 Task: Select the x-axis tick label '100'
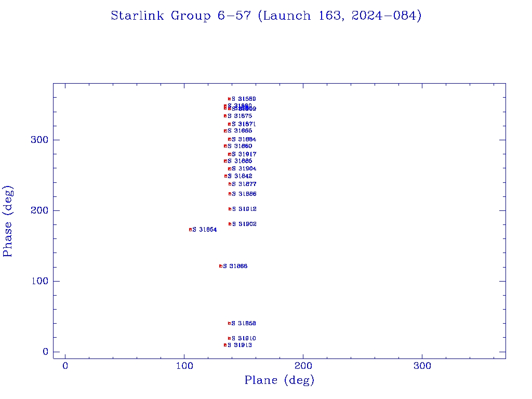click(184, 366)
